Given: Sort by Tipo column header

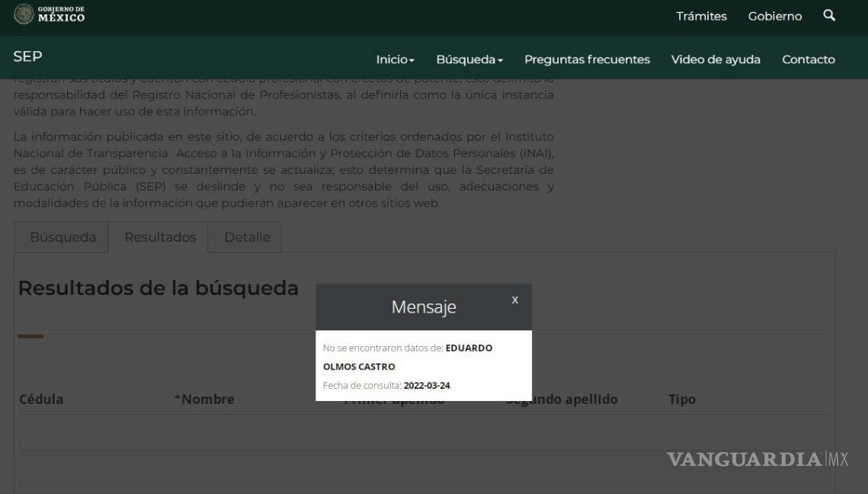Looking at the screenshot, I should pos(681,399).
